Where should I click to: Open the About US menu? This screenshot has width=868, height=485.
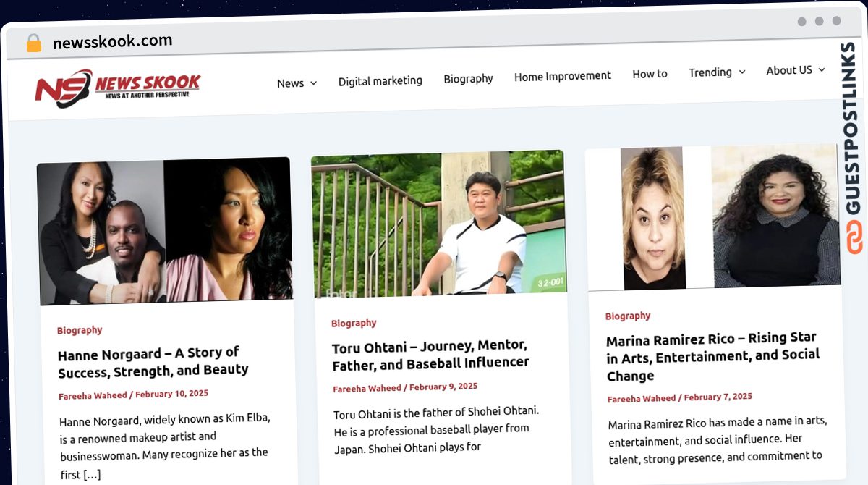(x=789, y=70)
